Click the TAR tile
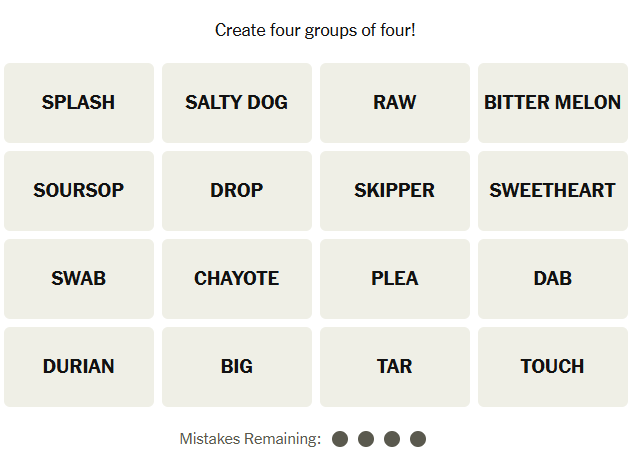 click(x=395, y=367)
